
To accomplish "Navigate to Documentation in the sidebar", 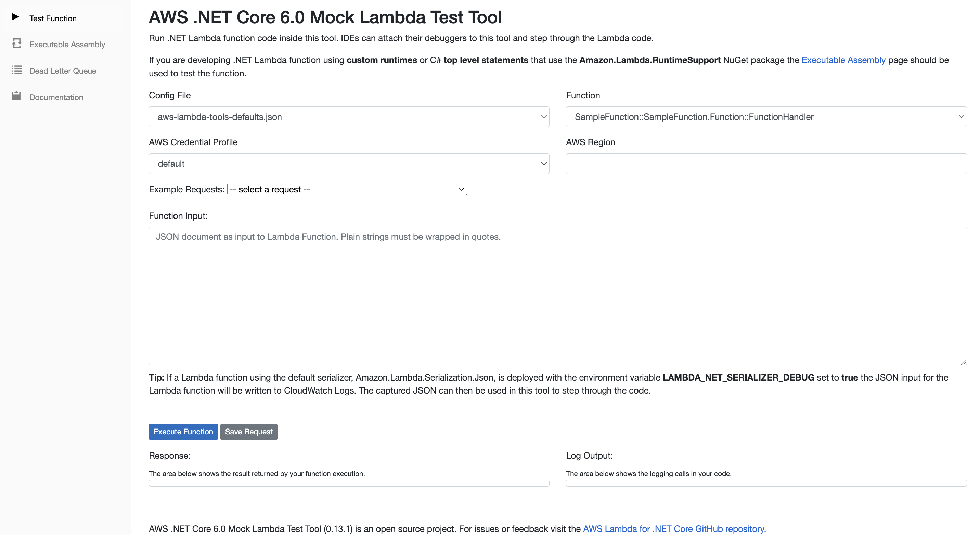I will tap(56, 97).
